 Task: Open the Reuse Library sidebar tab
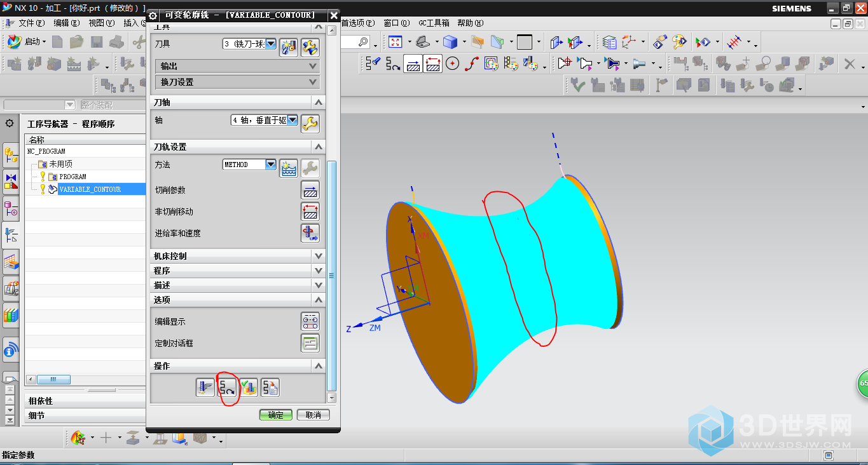click(x=11, y=289)
